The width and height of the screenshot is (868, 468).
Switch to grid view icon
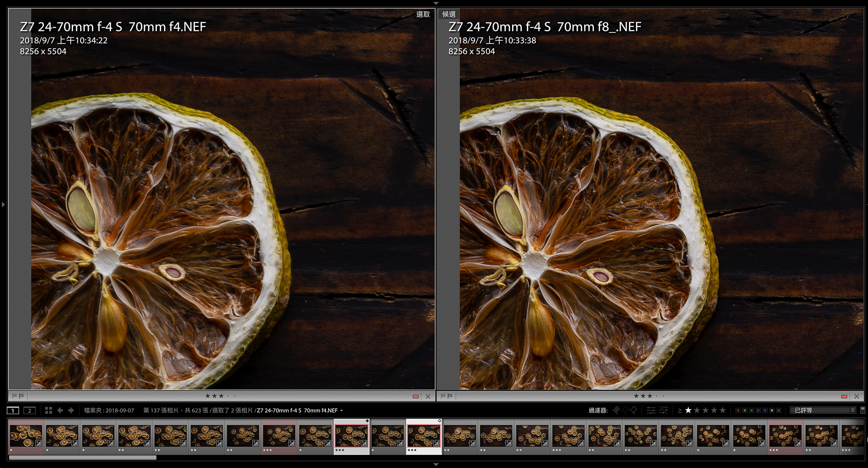[x=48, y=410]
